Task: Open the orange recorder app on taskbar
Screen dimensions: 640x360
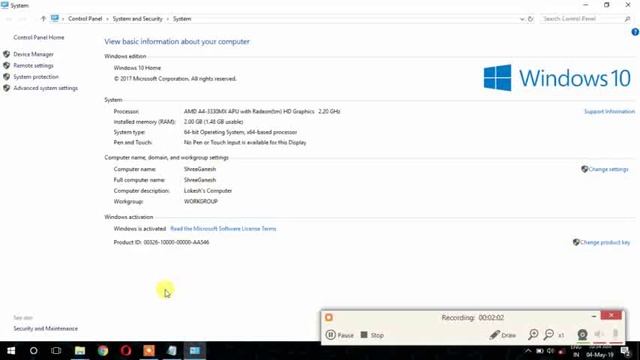Action: tap(149, 351)
